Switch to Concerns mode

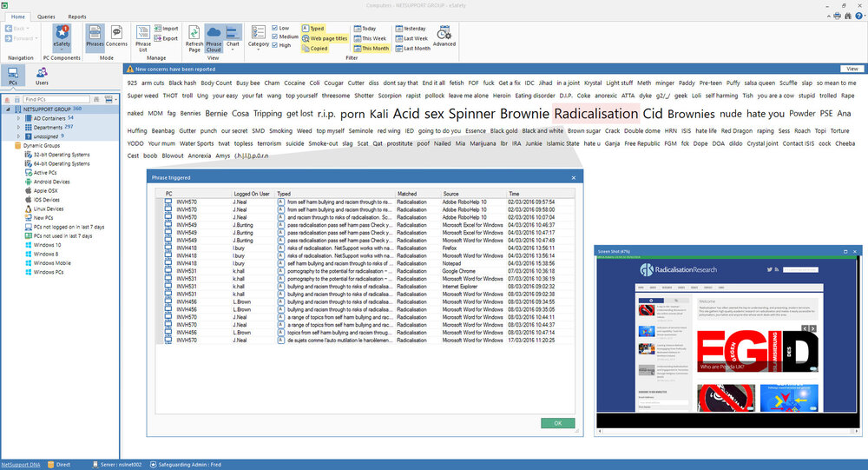(116, 36)
